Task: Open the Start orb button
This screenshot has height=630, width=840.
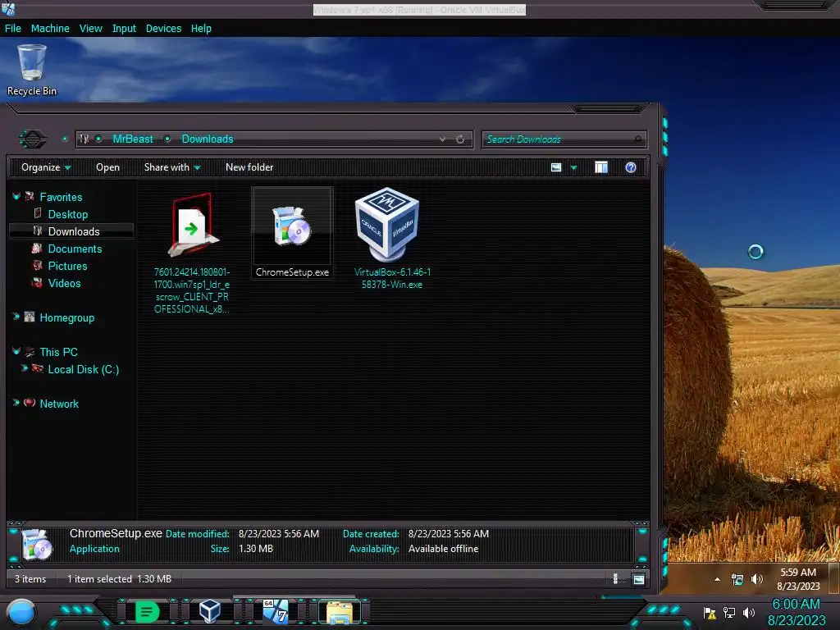Action: (21, 613)
